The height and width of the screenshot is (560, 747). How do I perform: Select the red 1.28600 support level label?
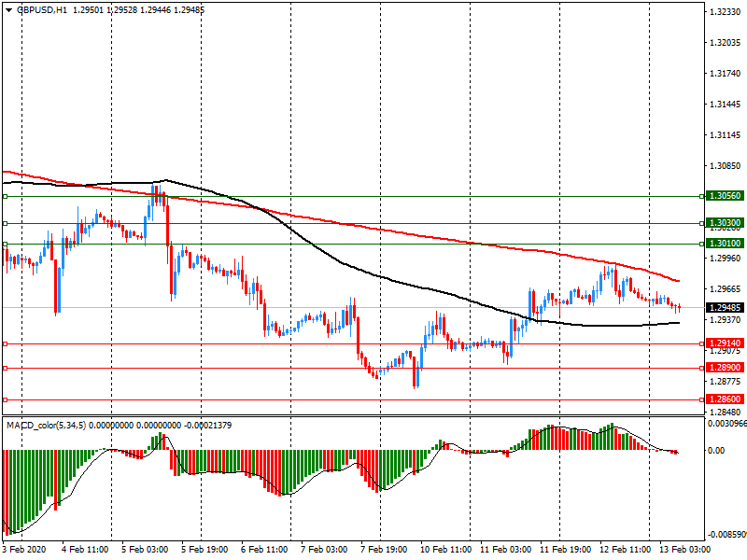[725, 399]
